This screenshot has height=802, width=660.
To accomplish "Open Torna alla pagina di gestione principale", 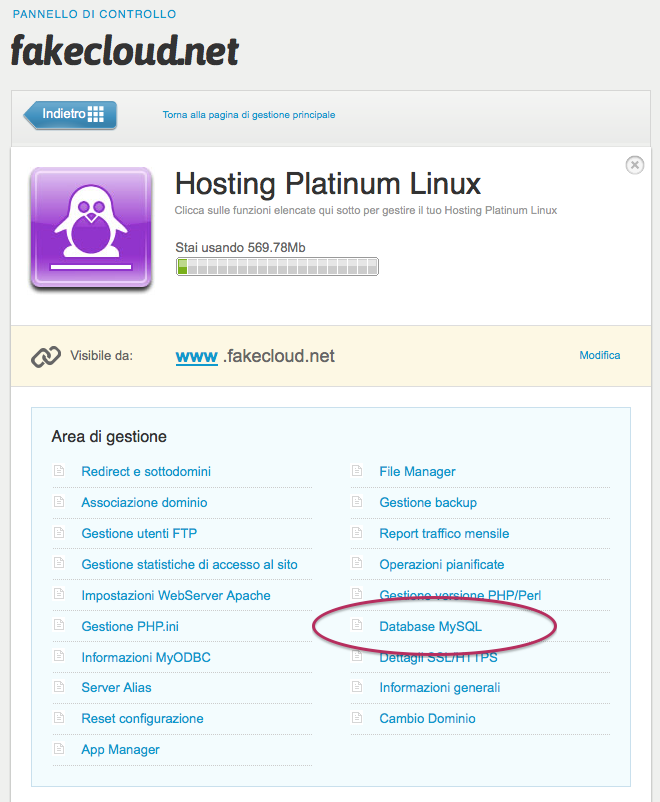I will coord(249,115).
